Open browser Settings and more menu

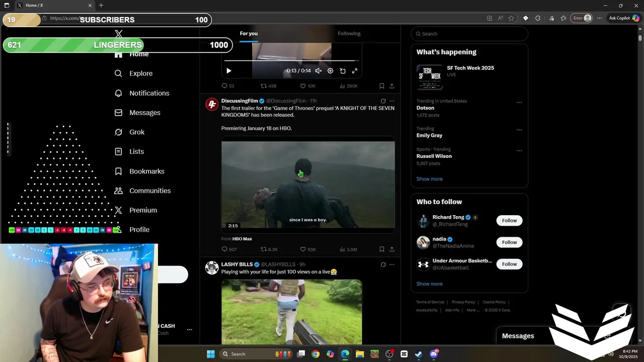tap(599, 18)
